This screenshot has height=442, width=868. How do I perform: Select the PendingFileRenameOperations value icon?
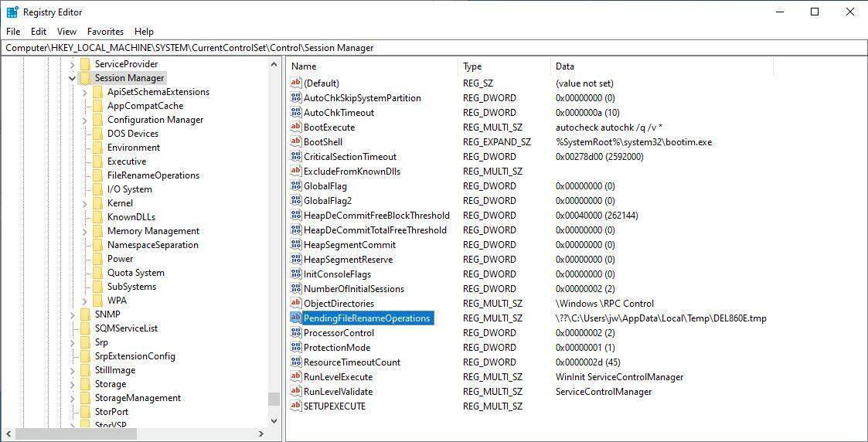coord(295,318)
